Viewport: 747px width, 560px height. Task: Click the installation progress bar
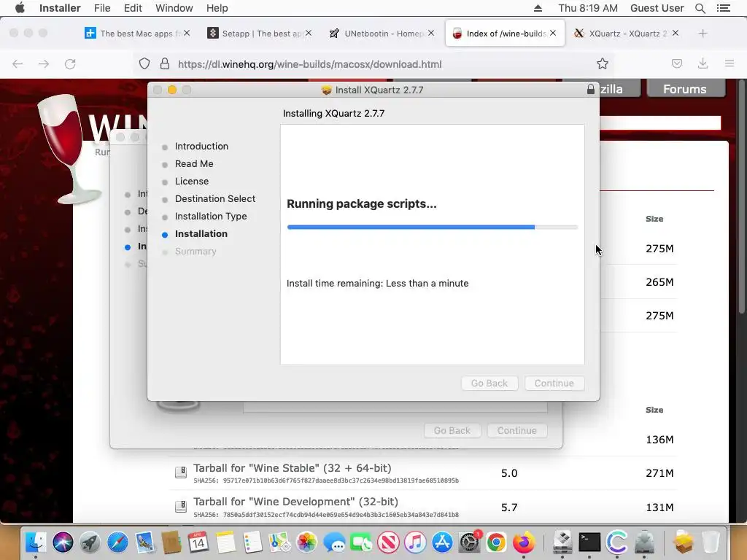[x=433, y=227]
